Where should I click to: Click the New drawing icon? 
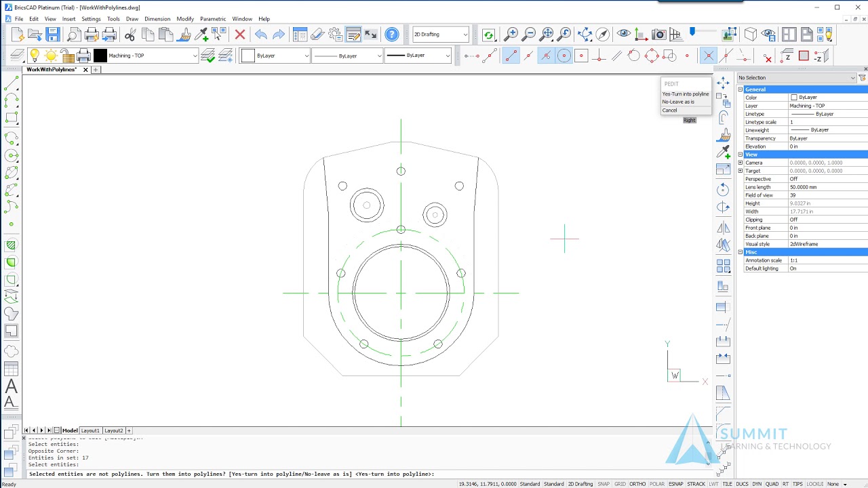[x=18, y=35]
